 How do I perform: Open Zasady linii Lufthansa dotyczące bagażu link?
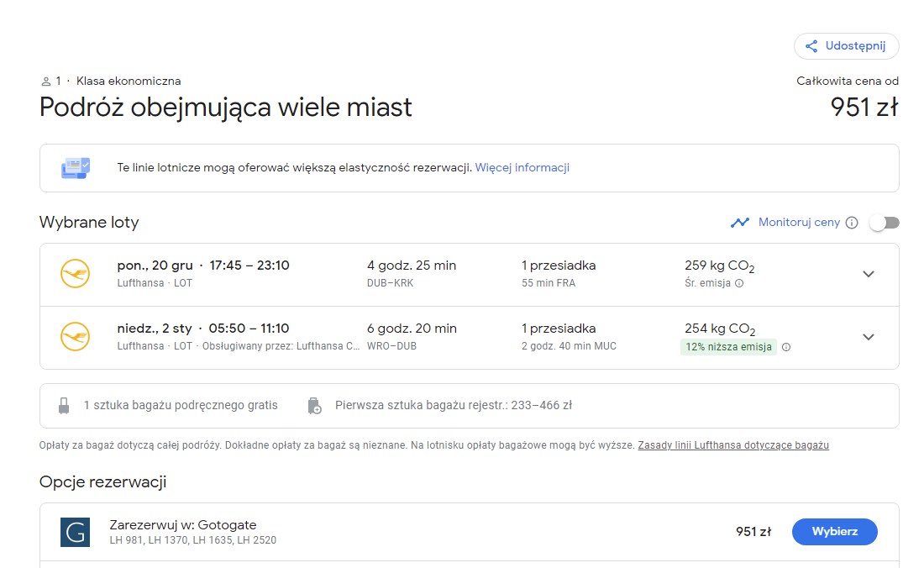coord(733,445)
